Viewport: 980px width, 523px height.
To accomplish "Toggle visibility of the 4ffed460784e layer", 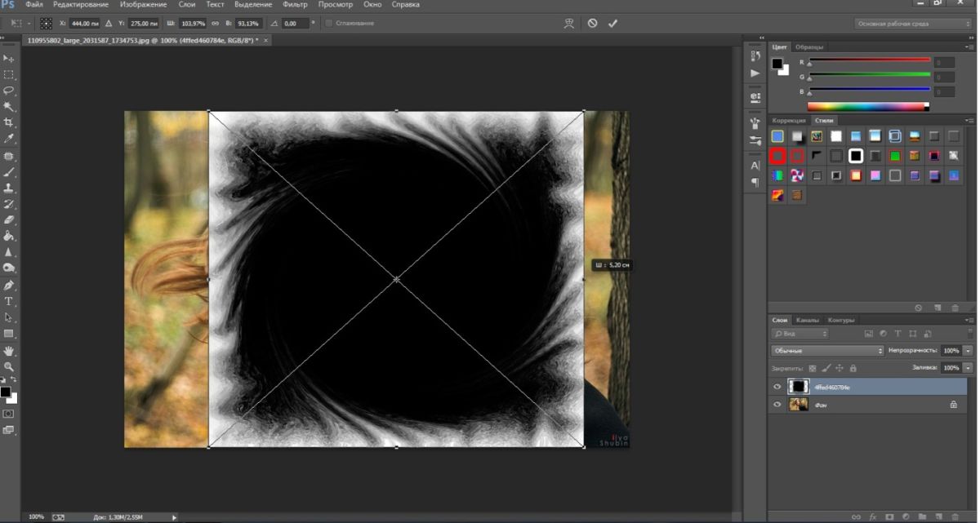I will 777,387.
